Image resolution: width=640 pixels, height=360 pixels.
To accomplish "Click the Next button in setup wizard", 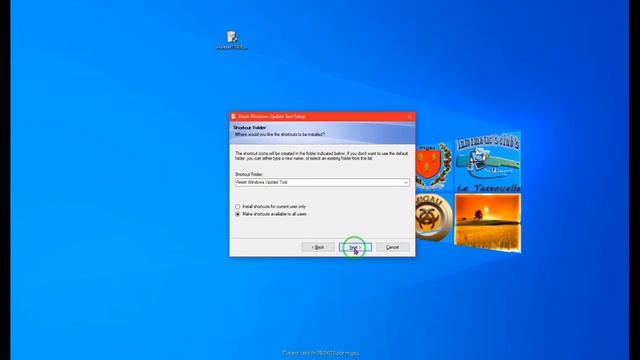I will 355,247.
